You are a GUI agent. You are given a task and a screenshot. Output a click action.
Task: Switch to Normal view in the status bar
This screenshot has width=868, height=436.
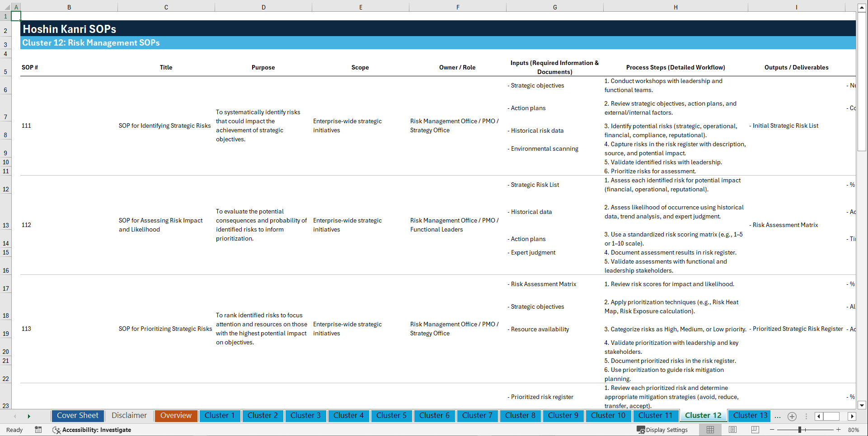(710, 430)
